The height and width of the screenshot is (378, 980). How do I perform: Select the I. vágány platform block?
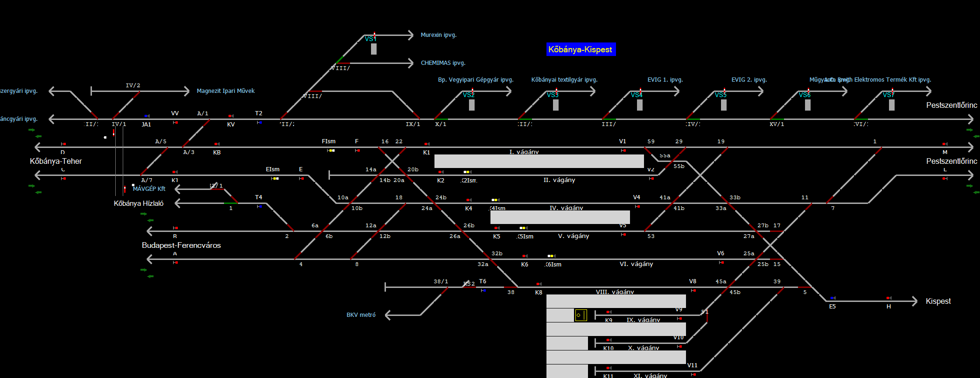(x=539, y=161)
